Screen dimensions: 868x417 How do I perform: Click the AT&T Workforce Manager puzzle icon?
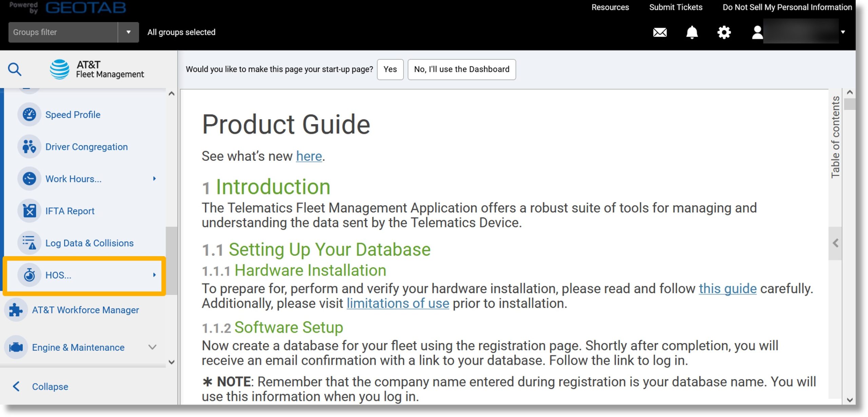coord(16,310)
